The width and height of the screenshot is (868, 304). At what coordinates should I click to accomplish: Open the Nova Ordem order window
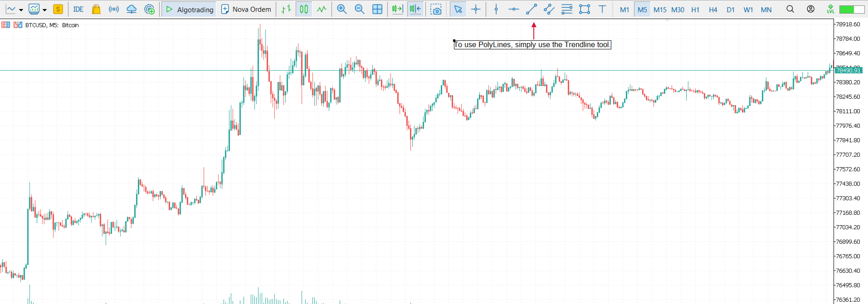(x=246, y=9)
